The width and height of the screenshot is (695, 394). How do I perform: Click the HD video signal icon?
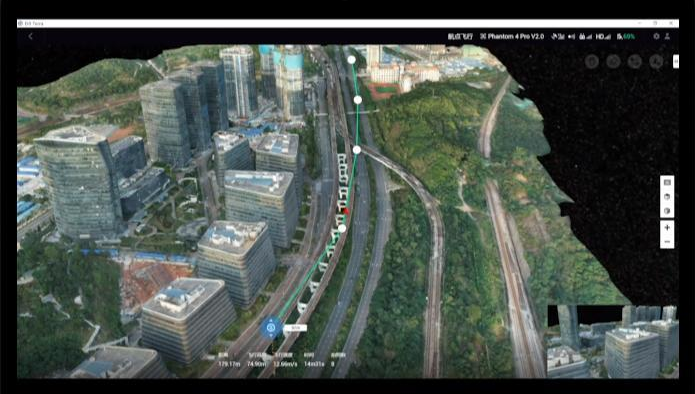coord(603,36)
